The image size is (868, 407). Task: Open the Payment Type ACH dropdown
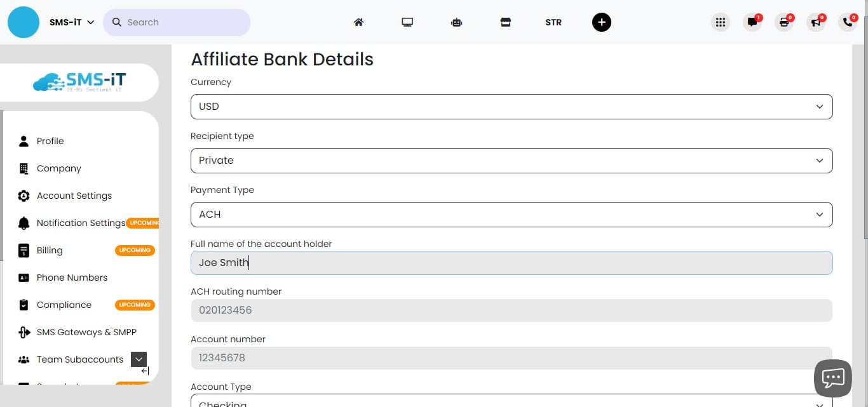point(512,215)
